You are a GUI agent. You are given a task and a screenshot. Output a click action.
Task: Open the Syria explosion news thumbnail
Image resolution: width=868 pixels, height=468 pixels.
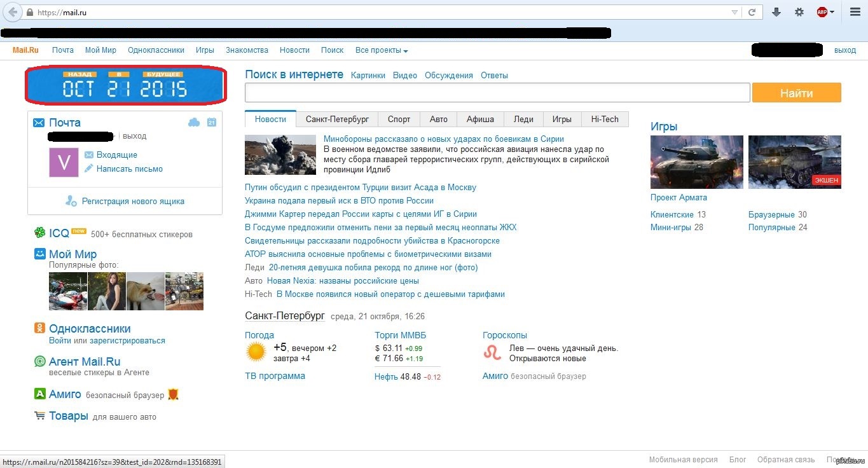pos(280,155)
